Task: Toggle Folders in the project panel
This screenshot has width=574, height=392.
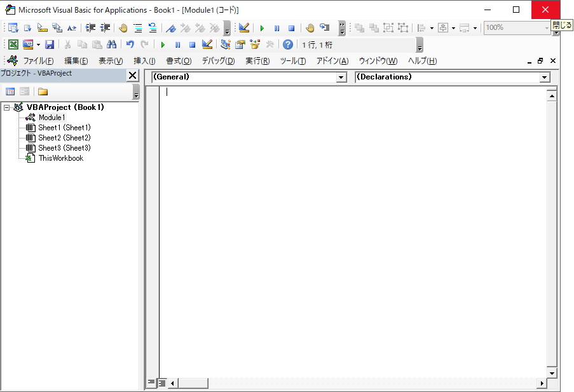Action: click(x=43, y=91)
